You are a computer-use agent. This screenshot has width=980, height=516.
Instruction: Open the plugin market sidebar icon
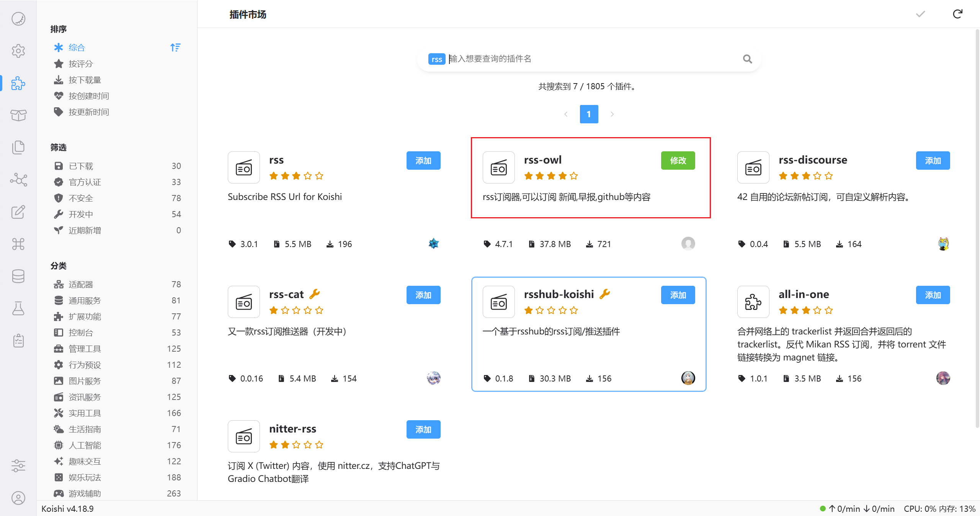pos(18,83)
